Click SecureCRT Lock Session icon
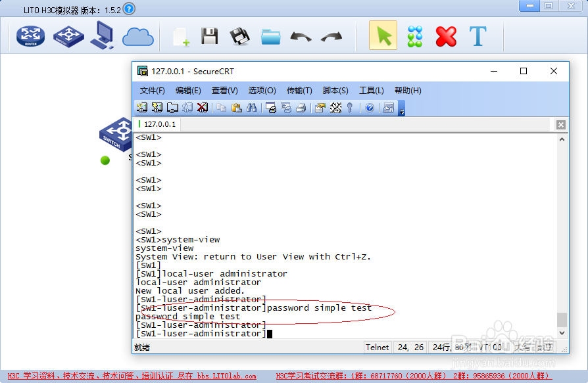Viewport: 588px width, 383px height. [x=389, y=108]
